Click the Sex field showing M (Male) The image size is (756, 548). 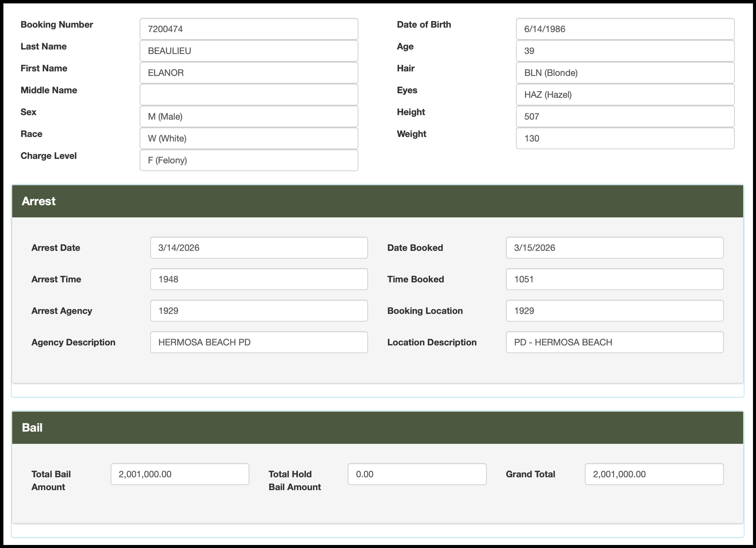(249, 117)
